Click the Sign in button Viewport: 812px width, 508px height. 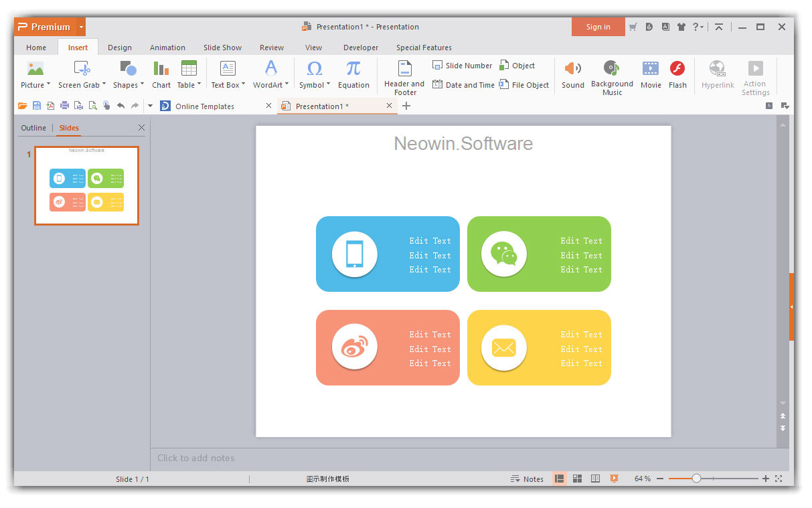(x=598, y=26)
